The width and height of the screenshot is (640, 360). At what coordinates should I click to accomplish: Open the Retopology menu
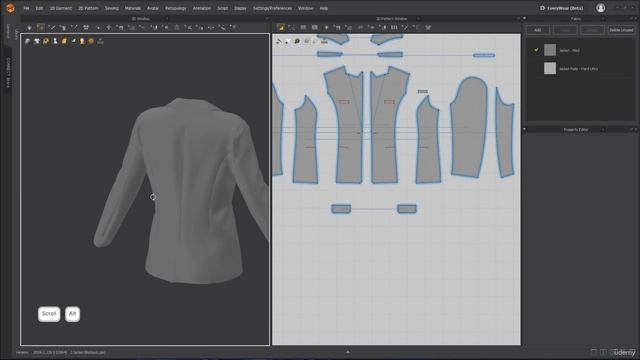coord(176,8)
